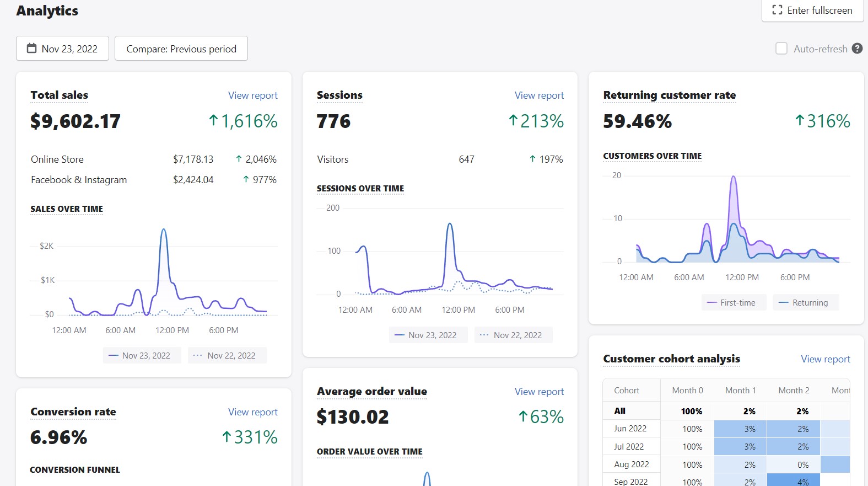
Task: Click the CUSTOMERS OVER TIME heading
Action: (653, 156)
